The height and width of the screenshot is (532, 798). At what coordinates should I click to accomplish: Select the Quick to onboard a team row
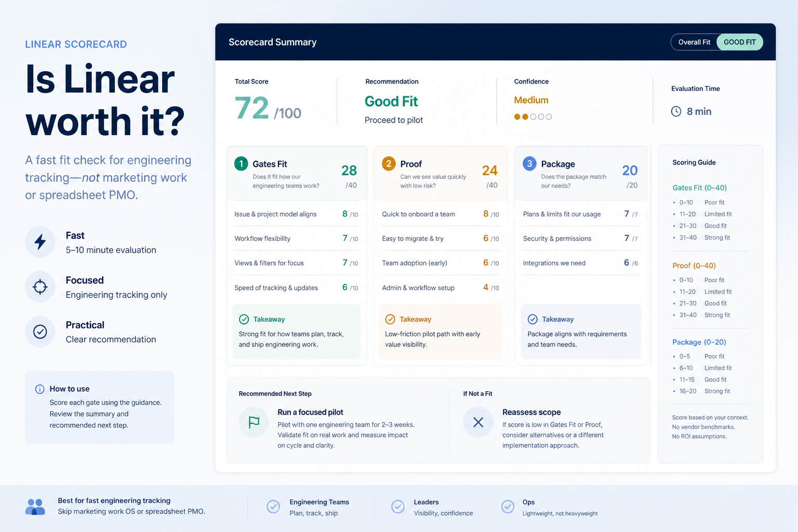click(x=441, y=214)
